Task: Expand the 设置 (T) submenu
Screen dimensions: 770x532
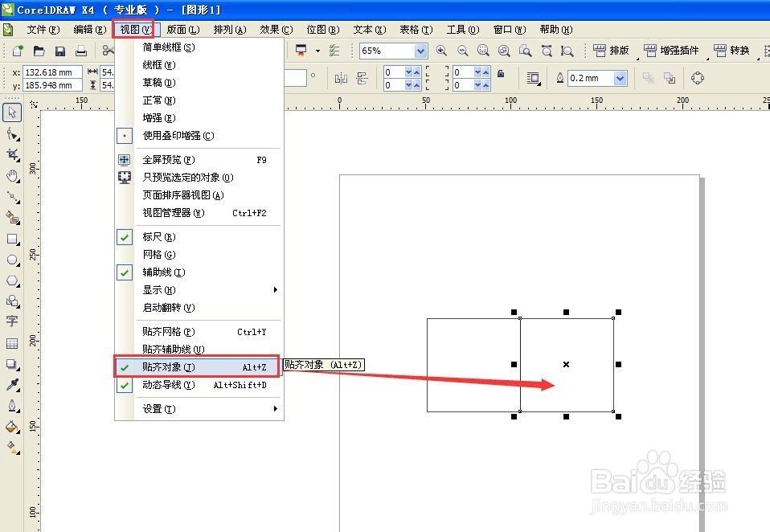Action: click(199, 409)
